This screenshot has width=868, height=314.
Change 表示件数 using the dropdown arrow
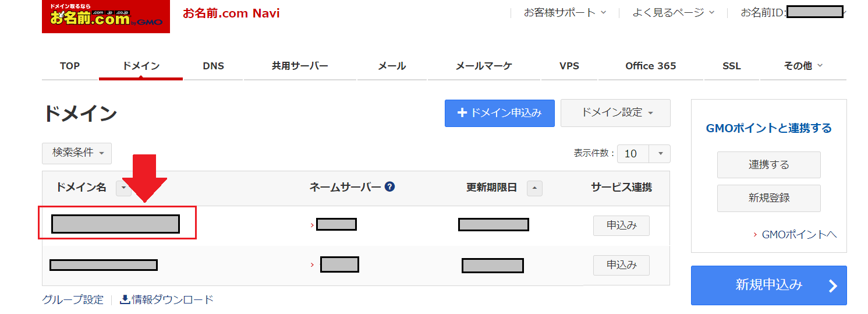pos(660,154)
